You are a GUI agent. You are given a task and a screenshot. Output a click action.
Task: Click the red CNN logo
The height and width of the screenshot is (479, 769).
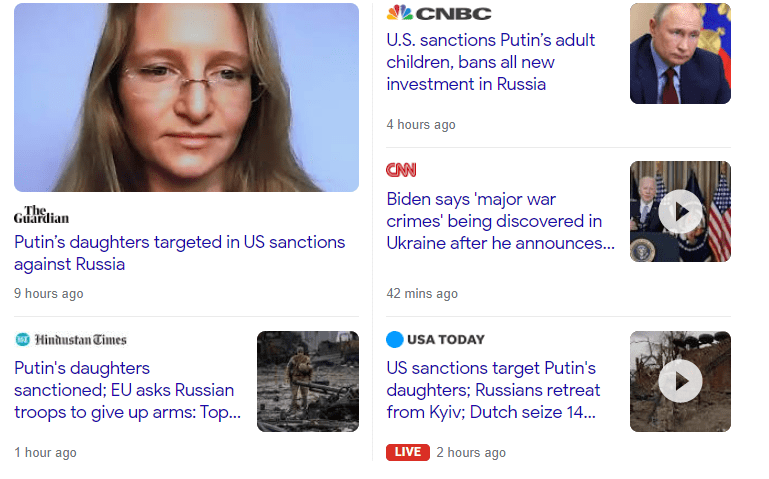pyautogui.click(x=401, y=170)
